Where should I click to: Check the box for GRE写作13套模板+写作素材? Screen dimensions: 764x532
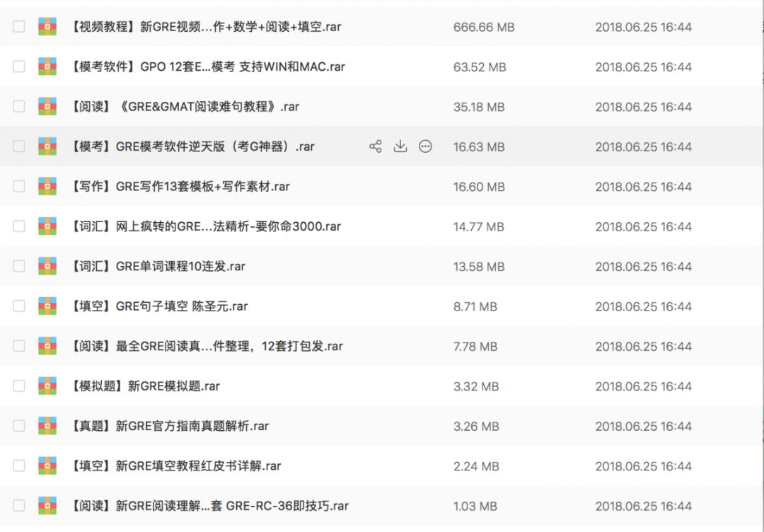coord(19,187)
